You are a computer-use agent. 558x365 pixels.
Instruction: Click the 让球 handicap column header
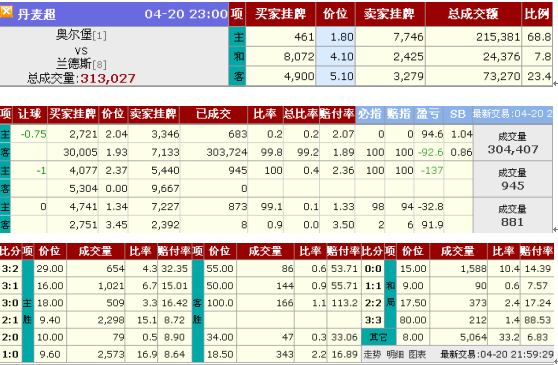30,114
